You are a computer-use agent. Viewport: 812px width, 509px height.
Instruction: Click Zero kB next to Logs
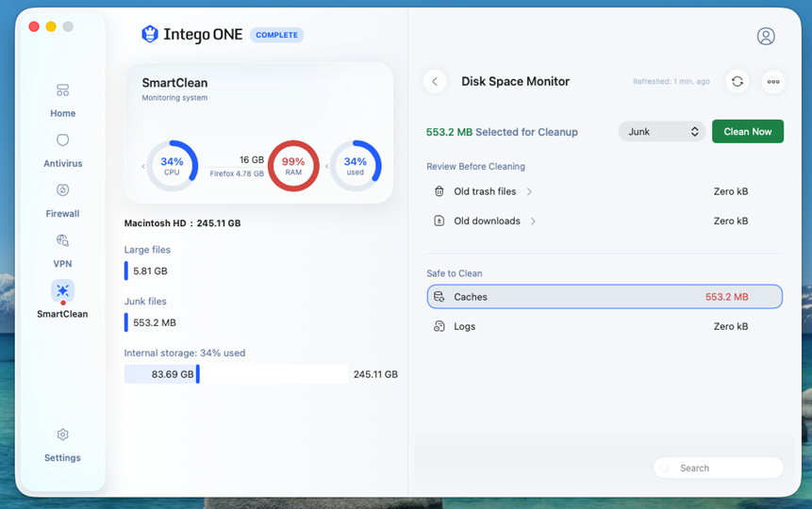coord(731,326)
